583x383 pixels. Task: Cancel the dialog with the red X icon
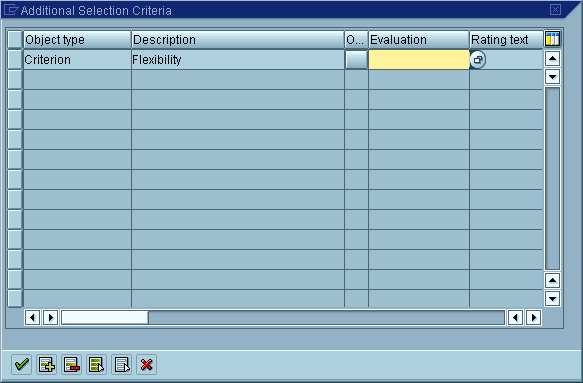(x=146, y=364)
